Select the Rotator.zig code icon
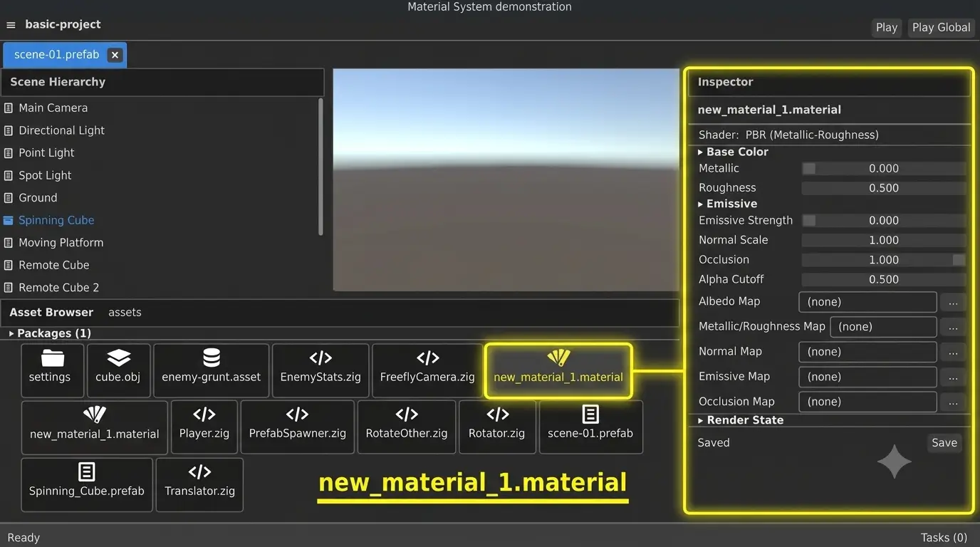The height and width of the screenshot is (547, 980). pyautogui.click(x=497, y=414)
